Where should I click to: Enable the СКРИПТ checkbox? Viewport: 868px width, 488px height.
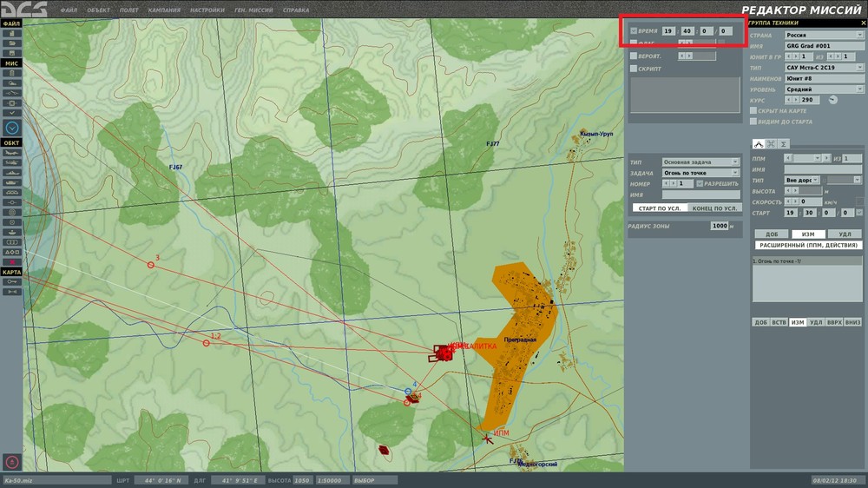(634, 68)
